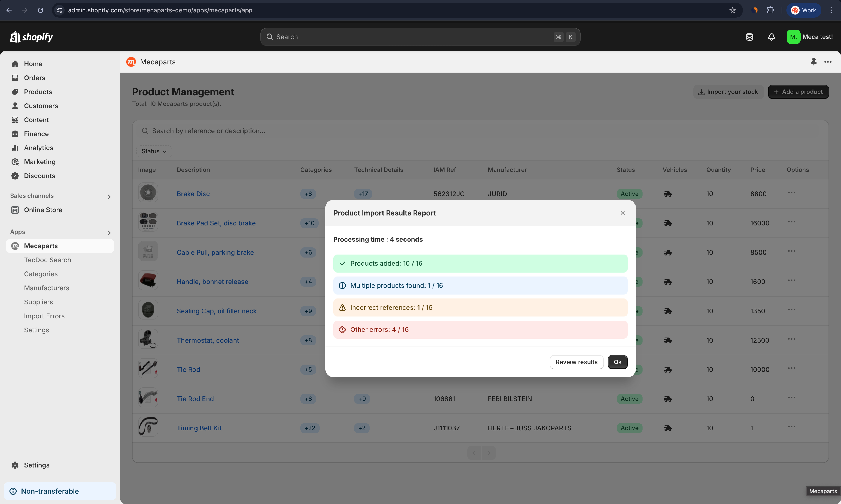
Task: Click the Review results button
Action: click(x=576, y=362)
